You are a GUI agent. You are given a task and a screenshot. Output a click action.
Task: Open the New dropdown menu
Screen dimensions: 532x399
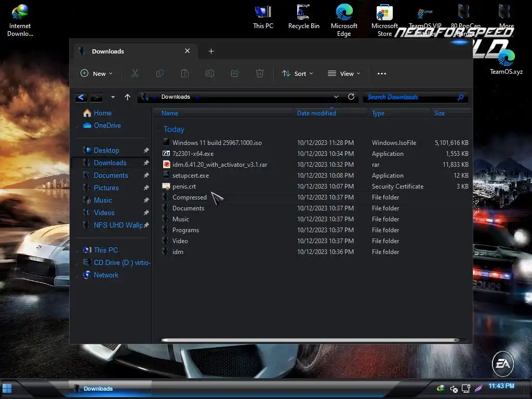(96, 73)
